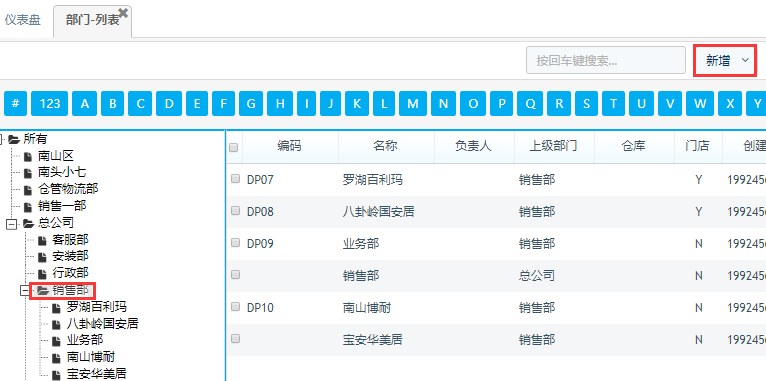The height and width of the screenshot is (381, 766).
Task: Click the file icon beside 客服部
Action: click(x=43, y=241)
